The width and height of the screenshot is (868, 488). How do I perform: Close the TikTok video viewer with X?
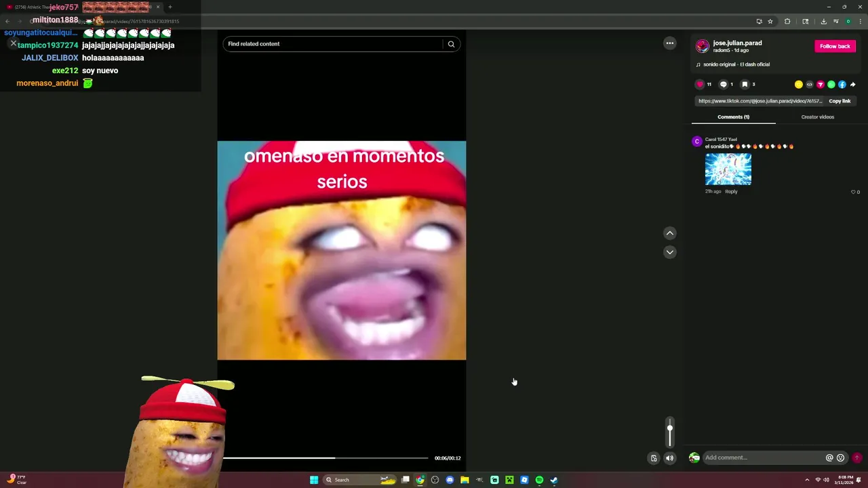click(13, 43)
